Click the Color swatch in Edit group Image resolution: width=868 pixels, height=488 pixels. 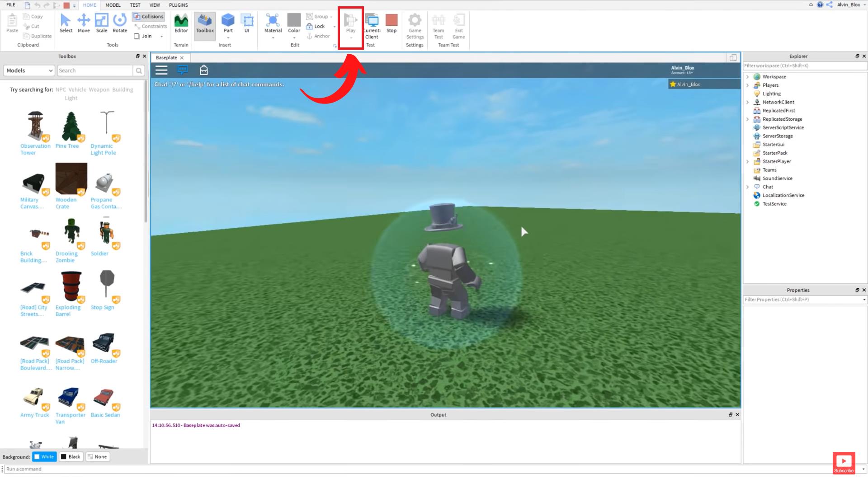pos(294,20)
